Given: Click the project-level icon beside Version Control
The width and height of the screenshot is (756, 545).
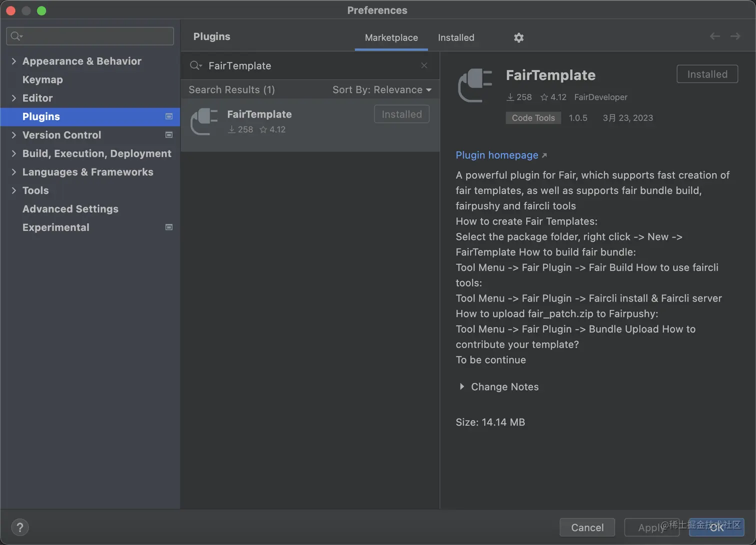Looking at the screenshot, I should (169, 135).
